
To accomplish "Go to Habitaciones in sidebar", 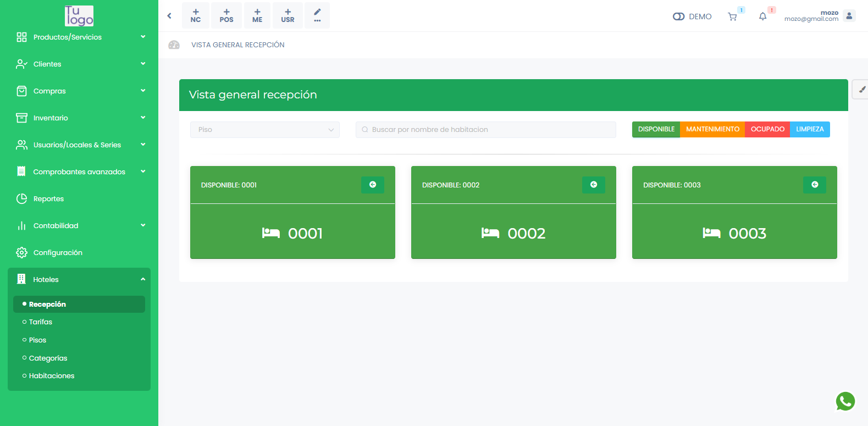I will pyautogui.click(x=52, y=376).
